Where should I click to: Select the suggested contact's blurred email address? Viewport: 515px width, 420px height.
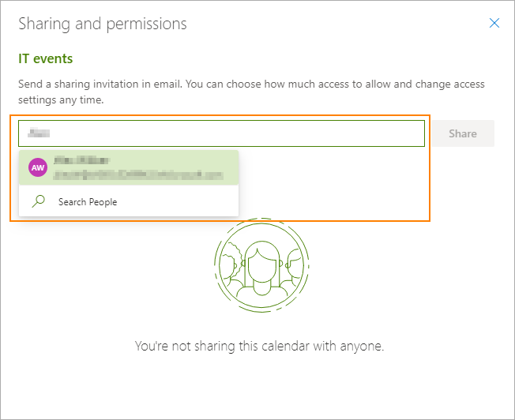pyautogui.click(x=134, y=174)
